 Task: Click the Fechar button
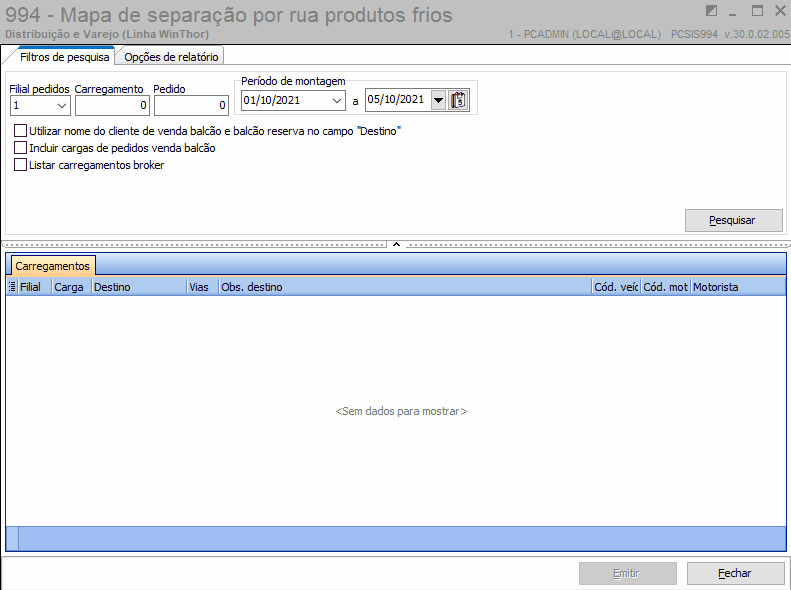[x=736, y=573]
